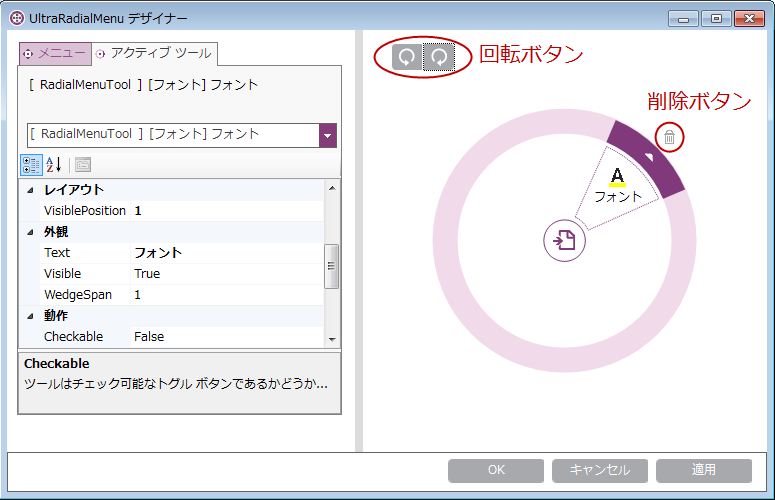Open the RadialMenuTool combo box dropdown arrow

pos(328,135)
